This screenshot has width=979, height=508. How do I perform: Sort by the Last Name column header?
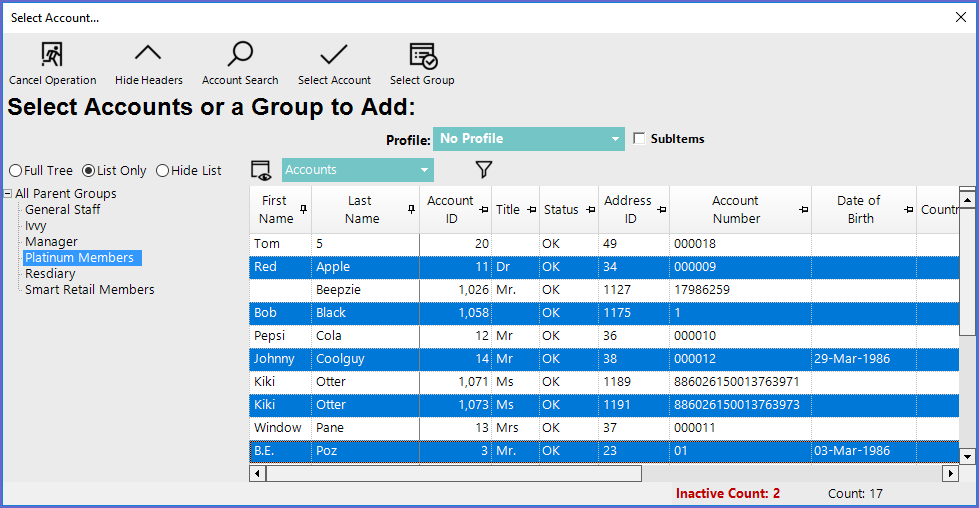[359, 209]
